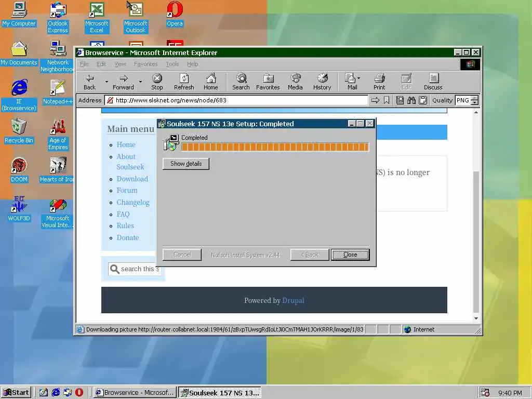Image resolution: width=532 pixels, height=399 pixels.
Task: Click the Go arrow next to address bar
Action: tap(375, 100)
